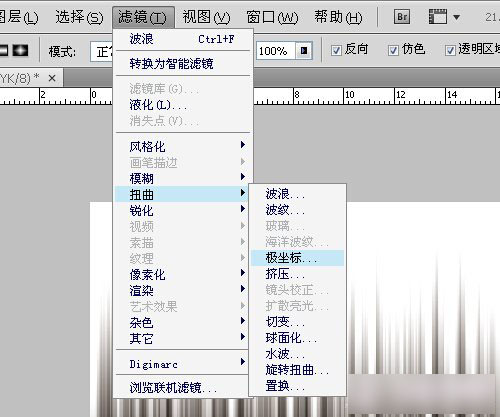Screen dimensions: 500x417
Task: Choose 浏览联机滤镜
Action: point(182,387)
